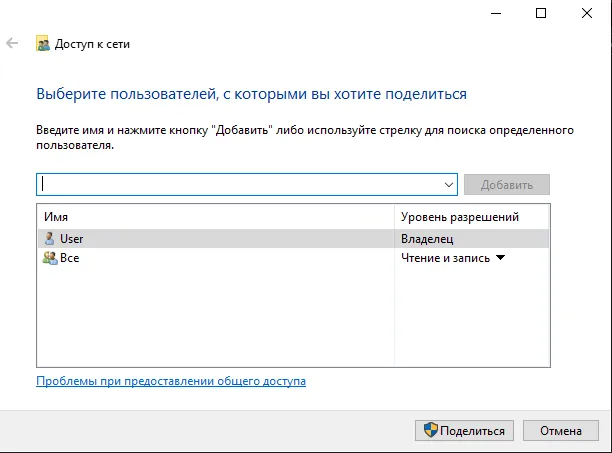The image size is (612, 453).
Task: Go back using the back arrow
Action: point(12,43)
